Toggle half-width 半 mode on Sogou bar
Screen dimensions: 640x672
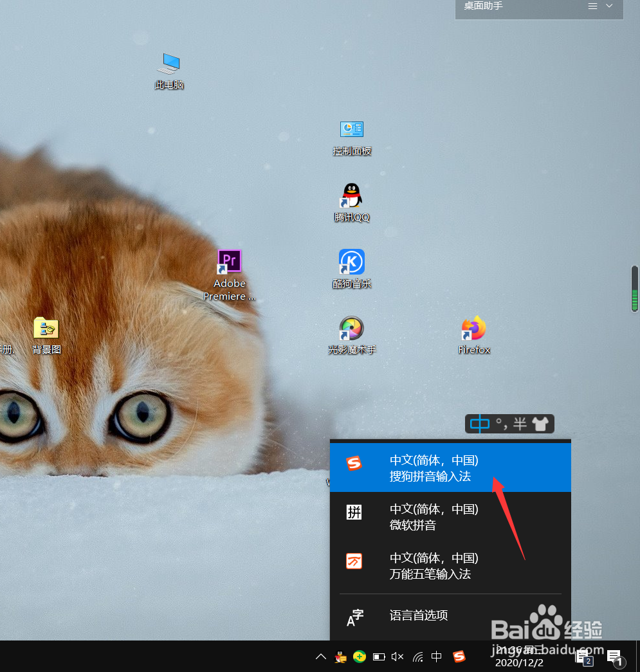coord(520,424)
